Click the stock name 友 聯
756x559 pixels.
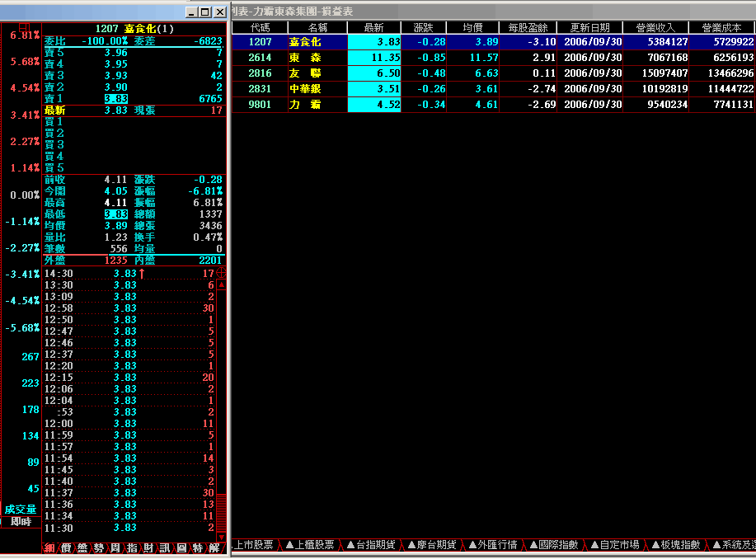click(x=305, y=73)
